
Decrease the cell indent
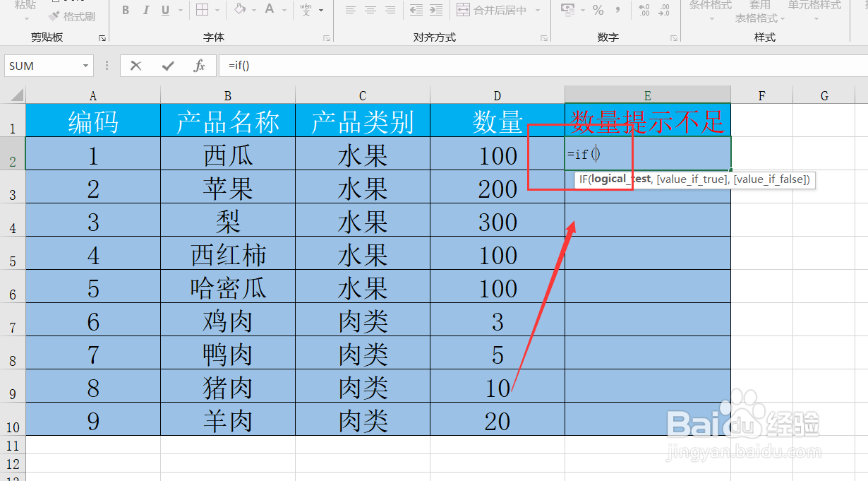click(416, 10)
